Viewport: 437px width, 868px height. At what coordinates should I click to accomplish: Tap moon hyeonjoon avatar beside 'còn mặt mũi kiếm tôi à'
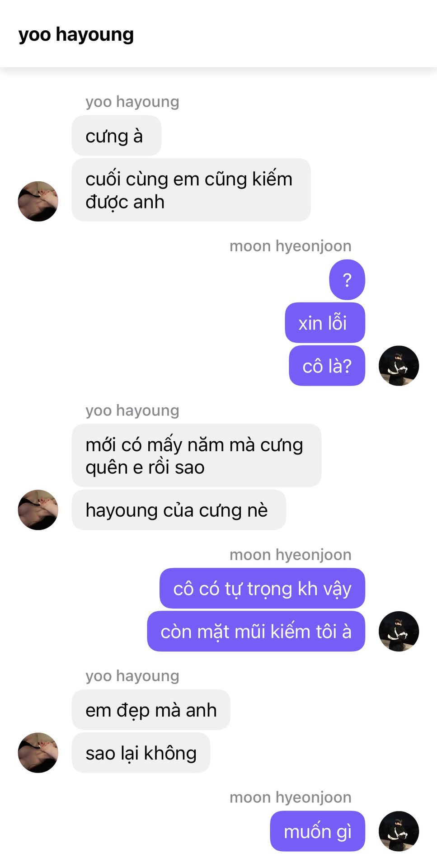point(399,631)
